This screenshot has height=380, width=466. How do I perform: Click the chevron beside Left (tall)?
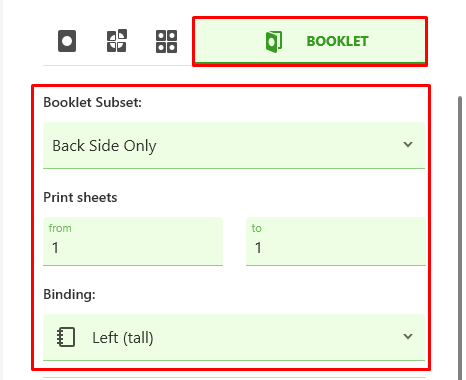(408, 336)
